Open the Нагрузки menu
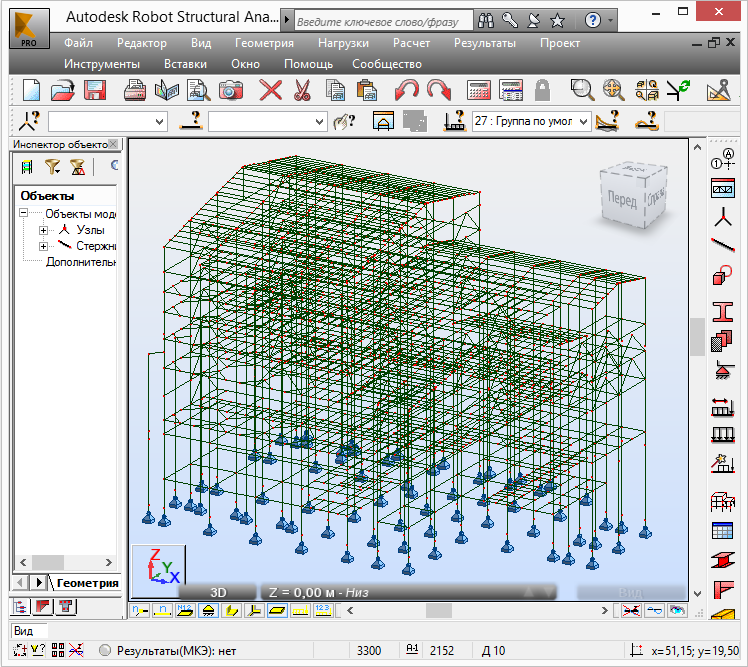Screen dimensions: 748x667 pyautogui.click(x=343, y=43)
